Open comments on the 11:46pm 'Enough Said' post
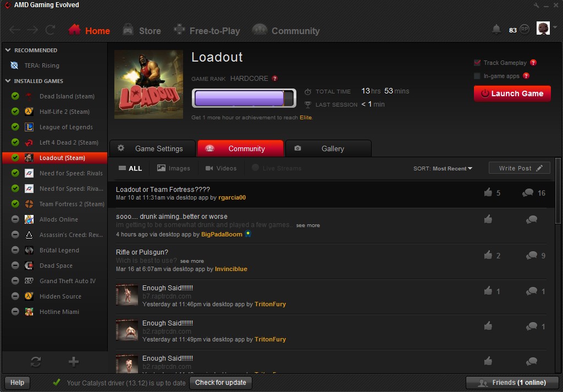 click(x=532, y=291)
